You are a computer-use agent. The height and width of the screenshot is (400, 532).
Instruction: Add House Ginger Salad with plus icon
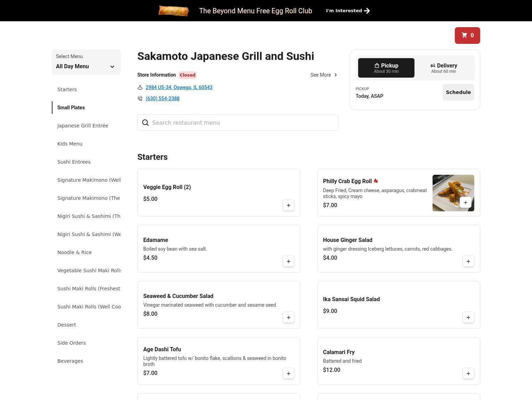tap(468, 261)
